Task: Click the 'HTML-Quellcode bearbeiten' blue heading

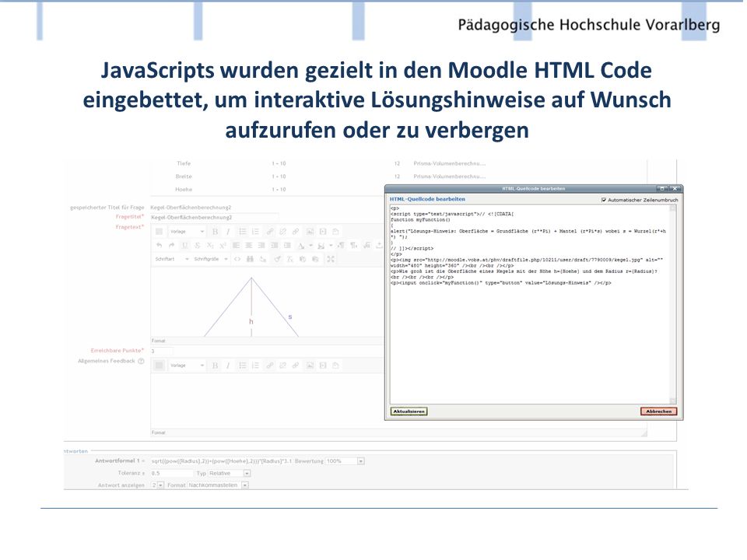Action: click(427, 199)
